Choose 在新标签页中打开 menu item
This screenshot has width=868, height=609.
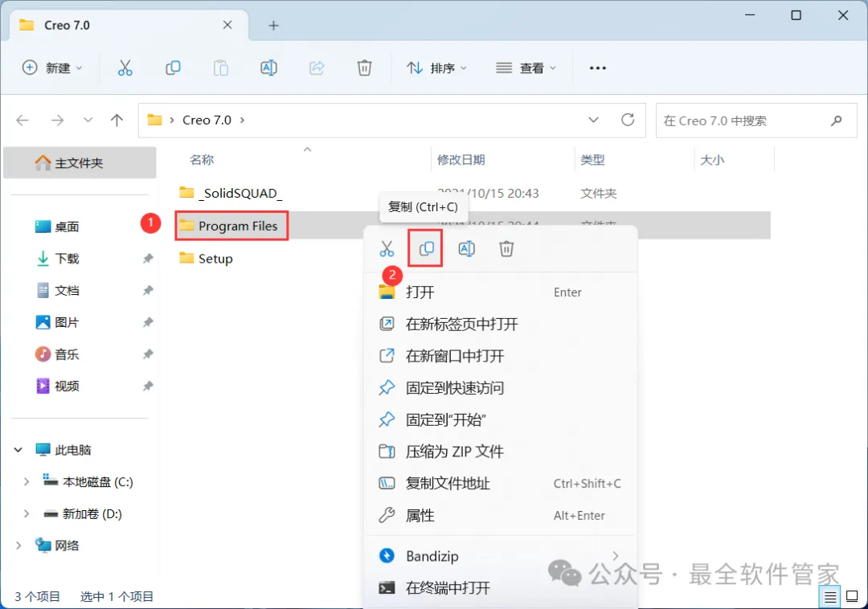501,324
